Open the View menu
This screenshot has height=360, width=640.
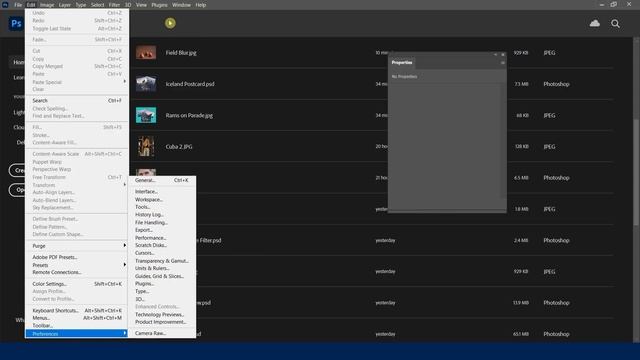[141, 5]
